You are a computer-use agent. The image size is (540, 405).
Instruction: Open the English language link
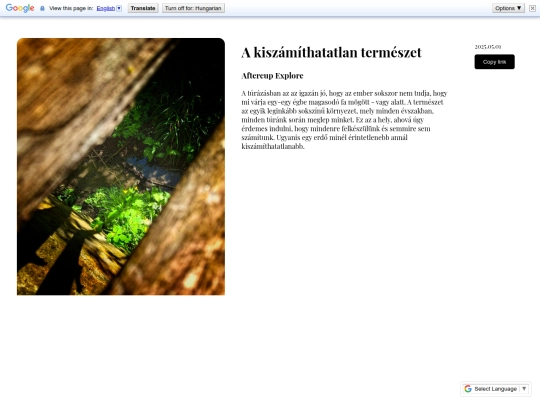(x=106, y=8)
